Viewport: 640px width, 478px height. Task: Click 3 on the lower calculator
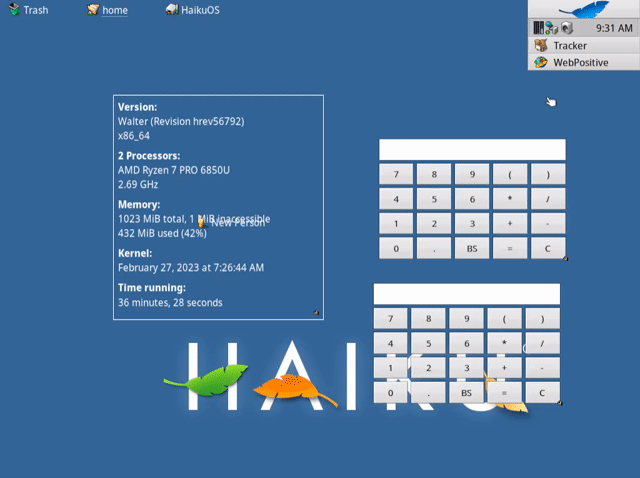467,368
